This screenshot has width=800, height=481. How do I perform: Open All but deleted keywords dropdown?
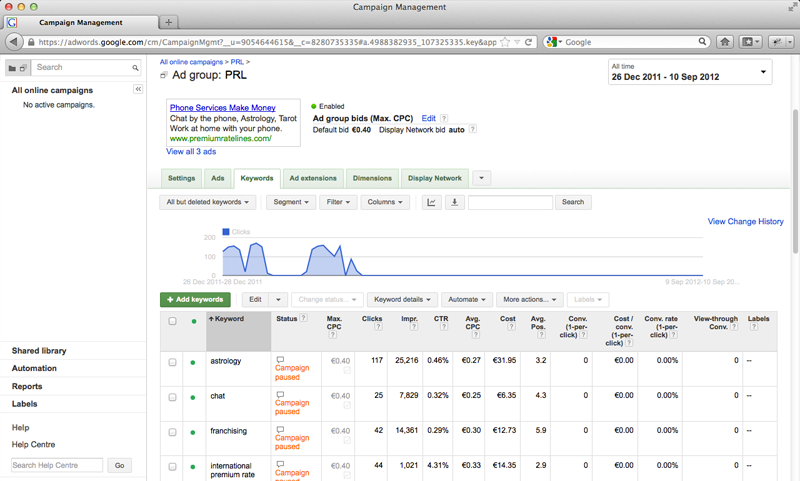click(207, 202)
